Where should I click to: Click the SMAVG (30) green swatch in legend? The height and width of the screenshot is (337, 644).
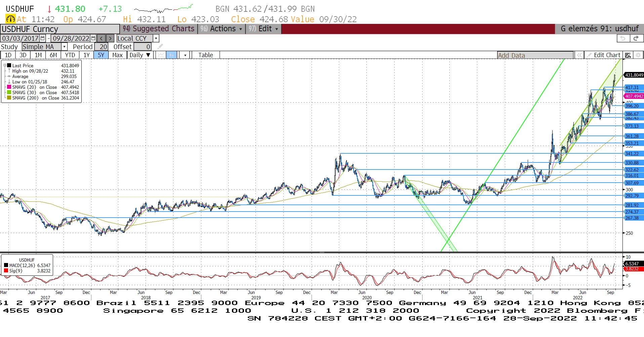click(x=9, y=92)
